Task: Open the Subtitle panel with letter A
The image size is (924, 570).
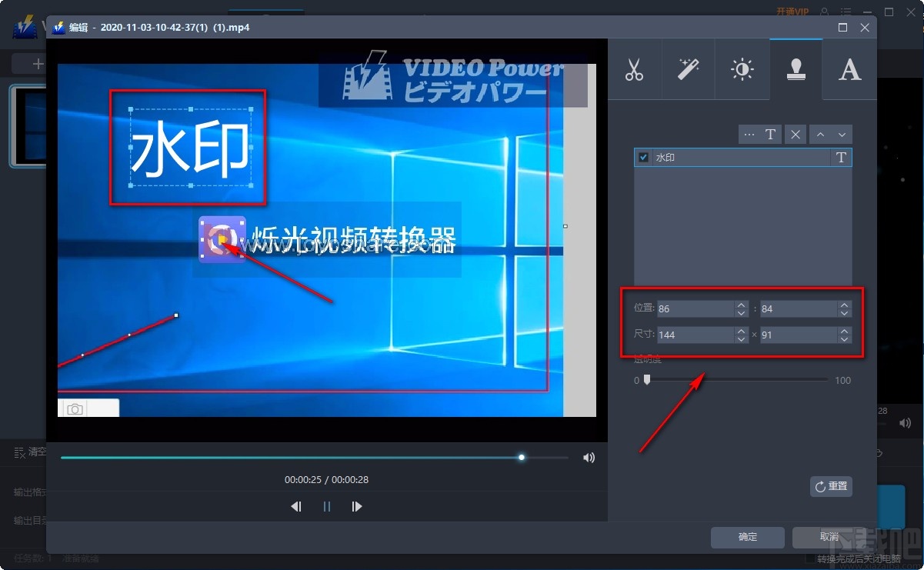Action: tap(849, 69)
